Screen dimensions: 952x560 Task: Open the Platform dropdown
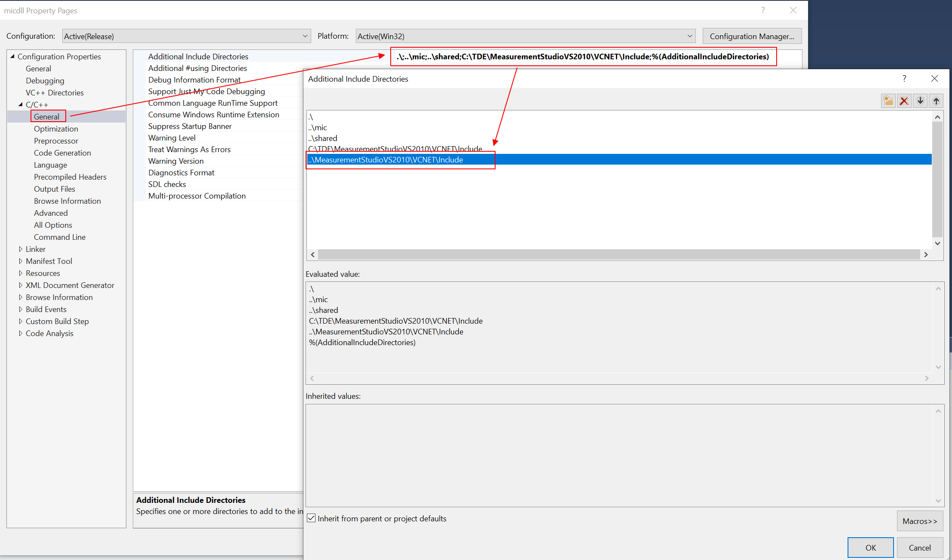click(x=525, y=36)
